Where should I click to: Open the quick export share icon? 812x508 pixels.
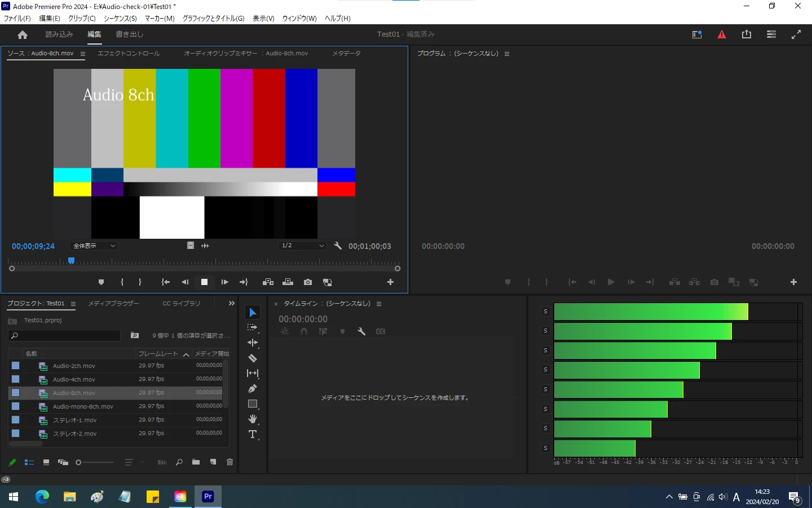(x=747, y=34)
